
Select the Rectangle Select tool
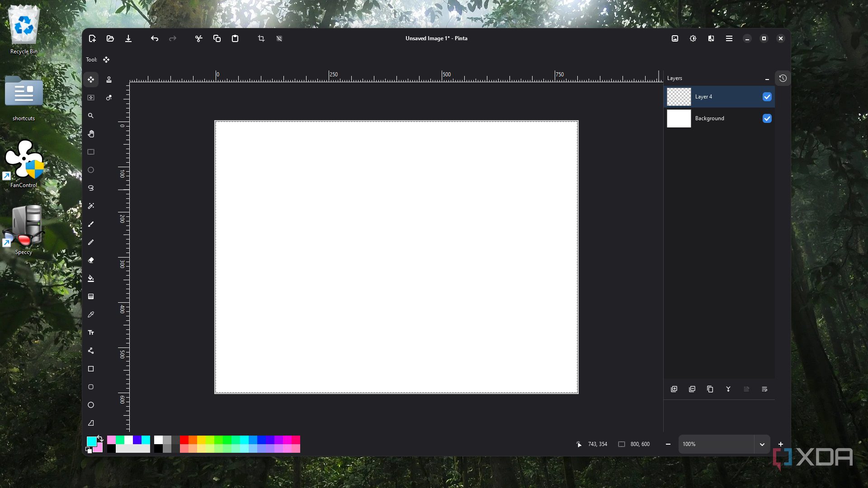click(91, 152)
